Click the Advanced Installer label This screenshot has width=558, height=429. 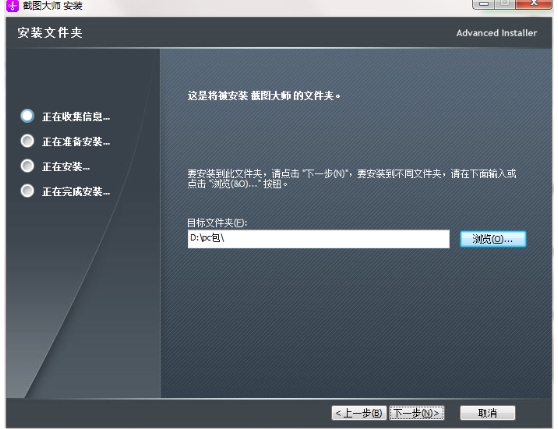pos(496,33)
